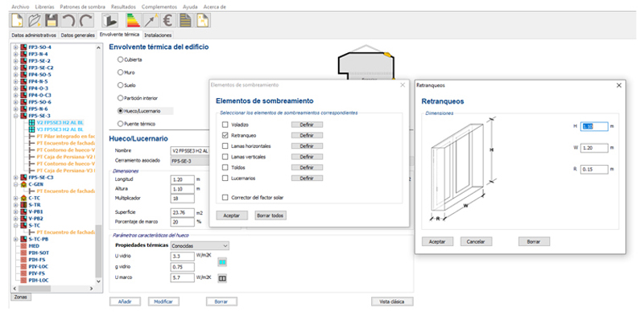Select the Puente térmico radio button
Screen dimensions: 644x312
[120, 123]
